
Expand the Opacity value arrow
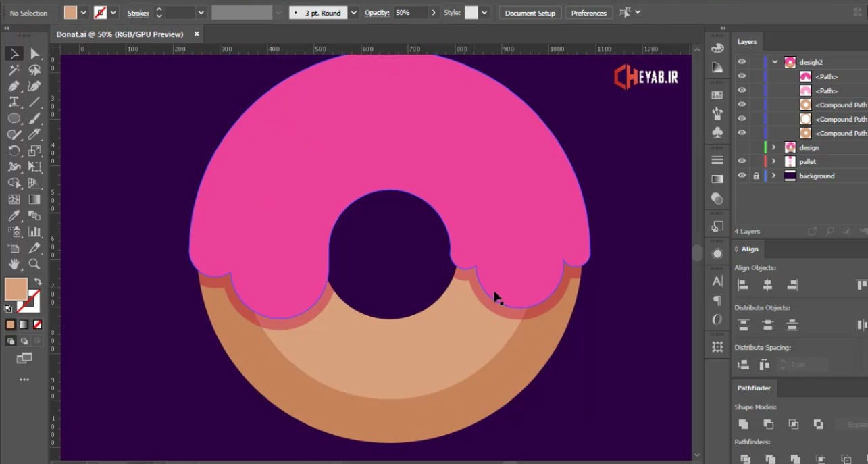(434, 13)
